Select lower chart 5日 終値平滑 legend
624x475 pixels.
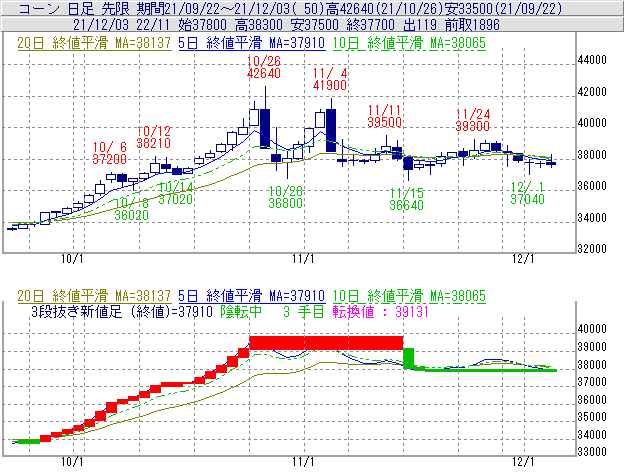[x=252, y=296]
